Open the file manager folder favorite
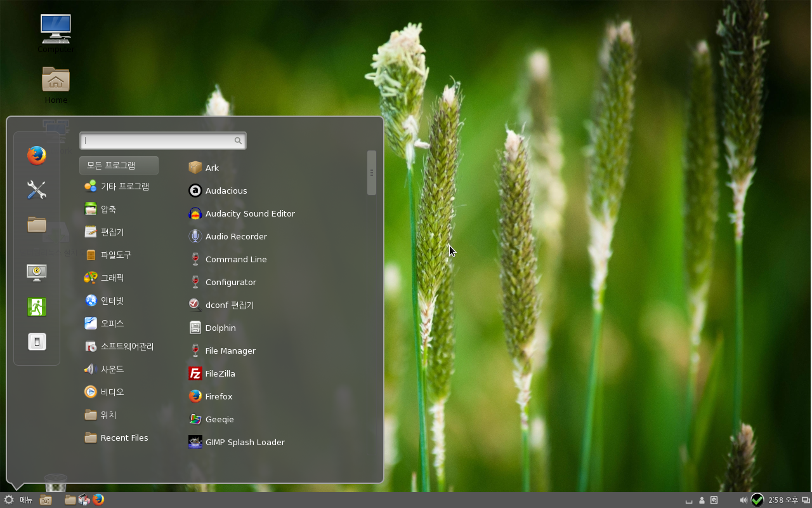The width and height of the screenshot is (812, 508). click(x=37, y=224)
